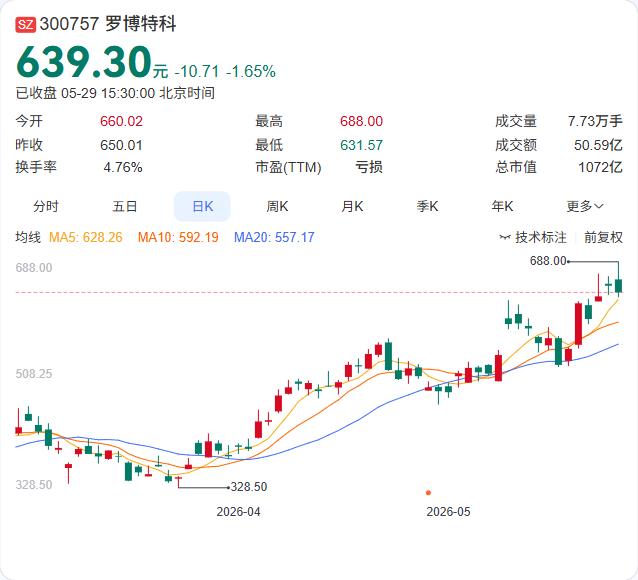The image size is (638, 580).
Task: Switch to the 分时 chart tab
Action: (x=46, y=206)
